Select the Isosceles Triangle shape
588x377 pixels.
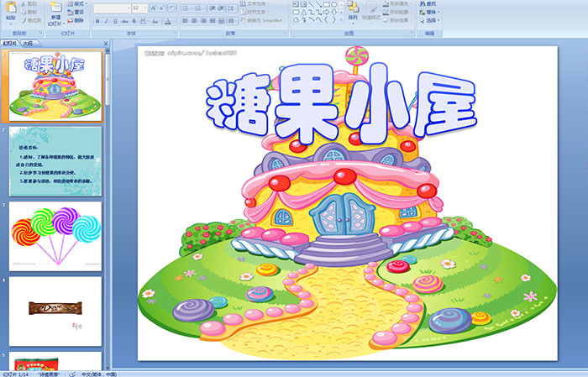click(x=303, y=13)
